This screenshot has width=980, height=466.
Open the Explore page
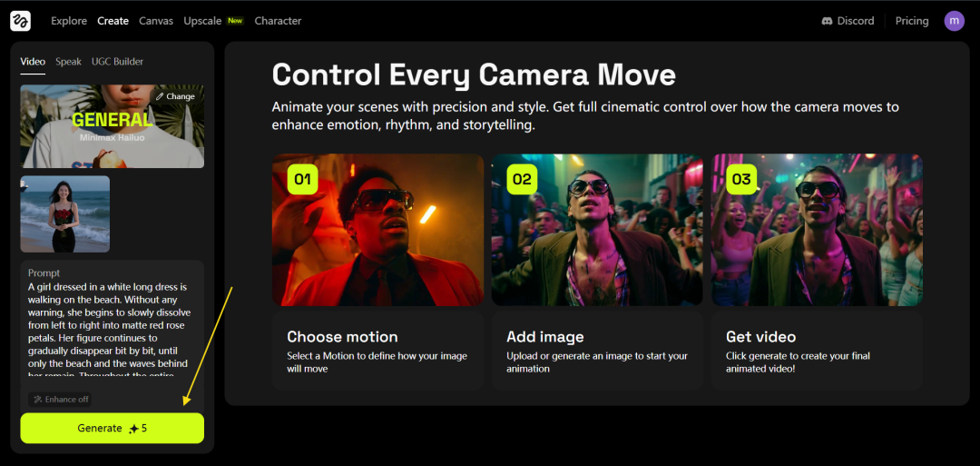(x=69, y=21)
